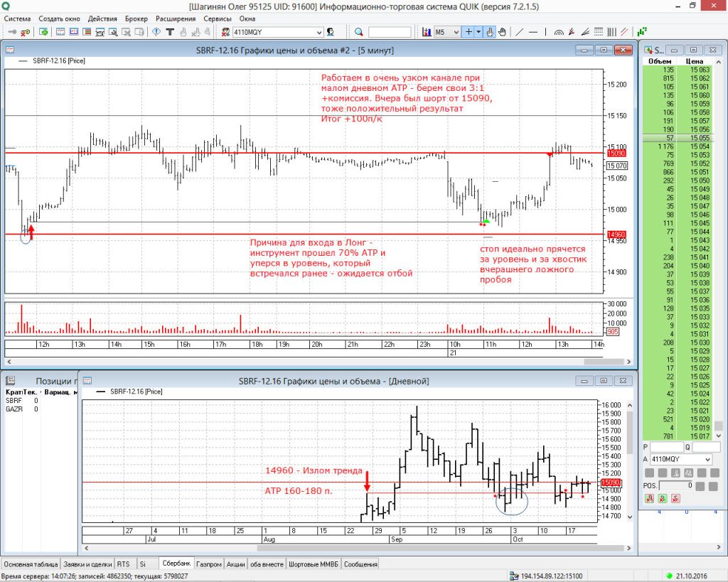Select the vertical lines grid tool
The width and height of the screenshot is (728, 582).
[x=611, y=32]
